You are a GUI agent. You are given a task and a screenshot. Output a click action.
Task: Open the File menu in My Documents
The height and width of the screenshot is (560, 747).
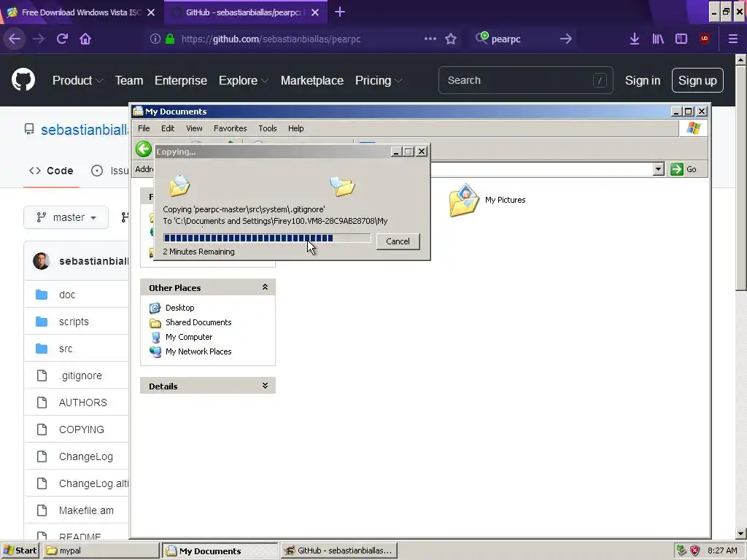[x=144, y=128]
